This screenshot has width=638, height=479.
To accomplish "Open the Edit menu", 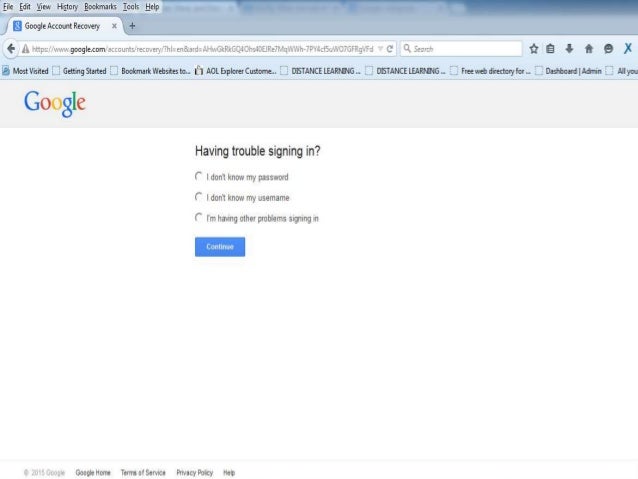I will (25, 7).
